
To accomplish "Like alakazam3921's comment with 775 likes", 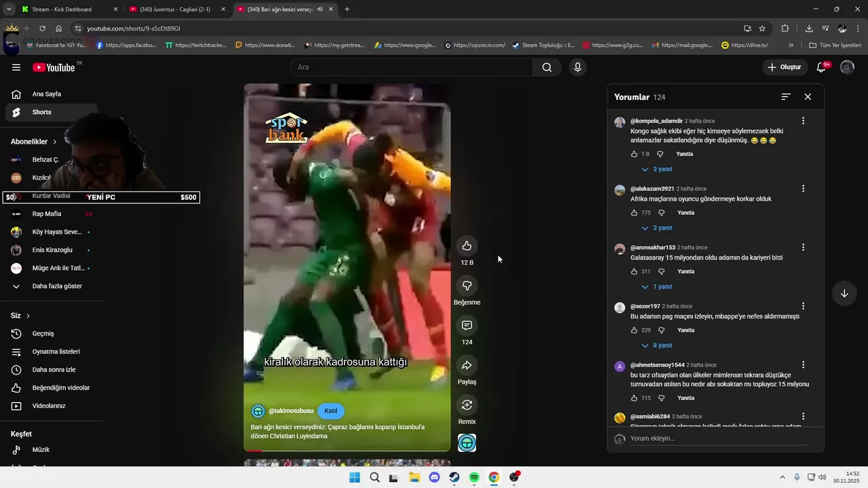I will tap(634, 213).
